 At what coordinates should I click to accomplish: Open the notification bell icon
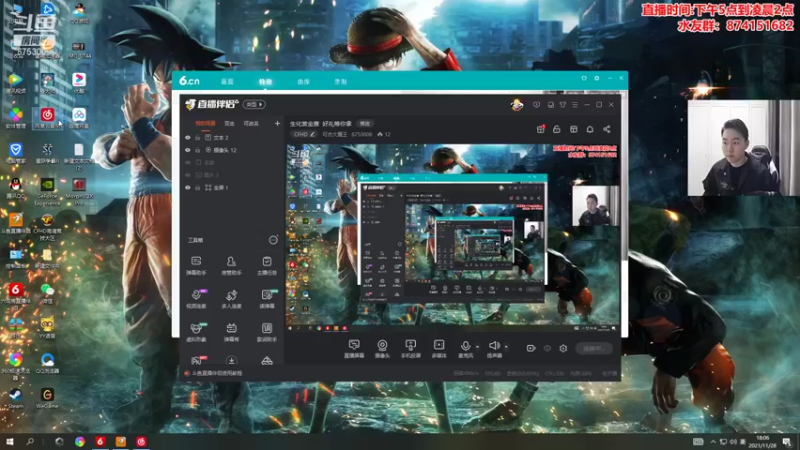pos(590,129)
